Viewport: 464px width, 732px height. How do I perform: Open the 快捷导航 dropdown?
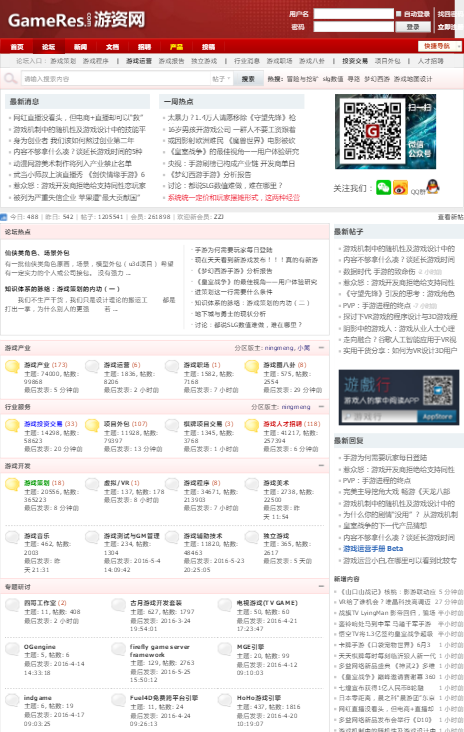(440, 46)
